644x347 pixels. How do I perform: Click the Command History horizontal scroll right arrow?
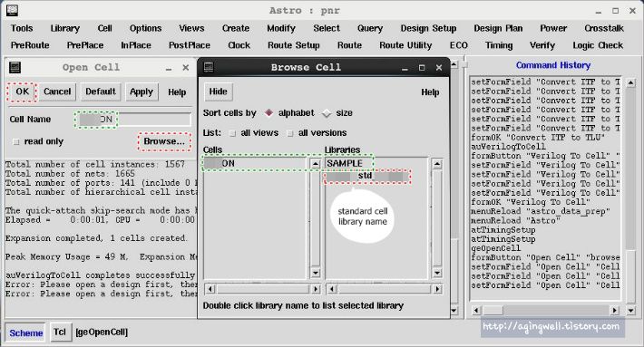615,311
